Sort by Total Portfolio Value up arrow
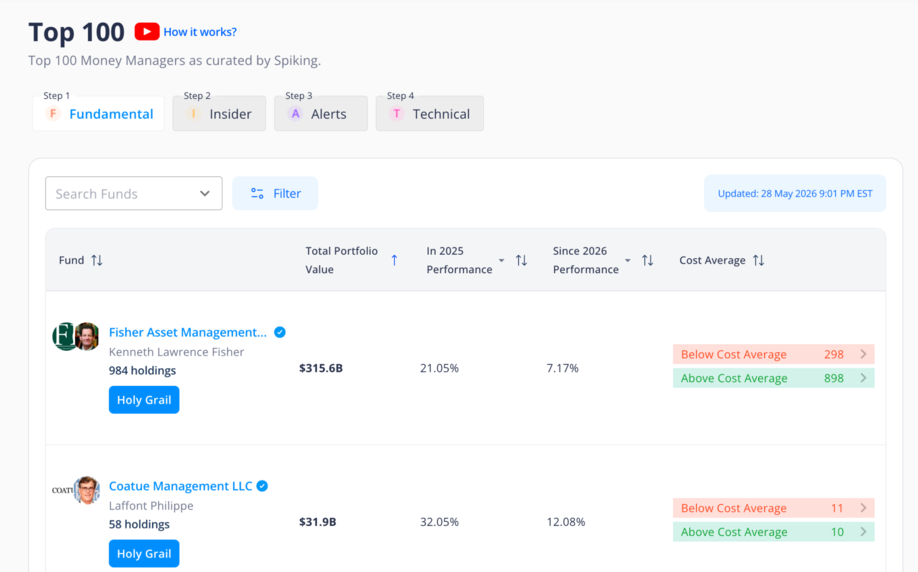 coord(395,260)
